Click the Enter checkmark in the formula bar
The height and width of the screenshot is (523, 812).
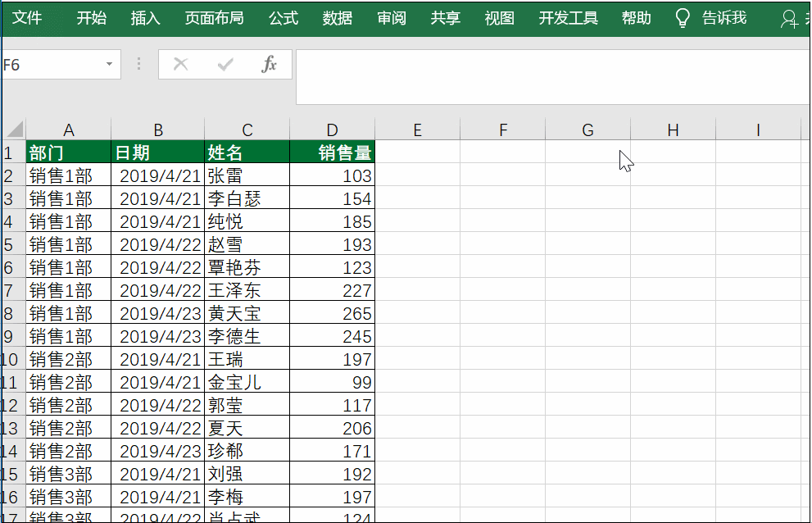(225, 64)
